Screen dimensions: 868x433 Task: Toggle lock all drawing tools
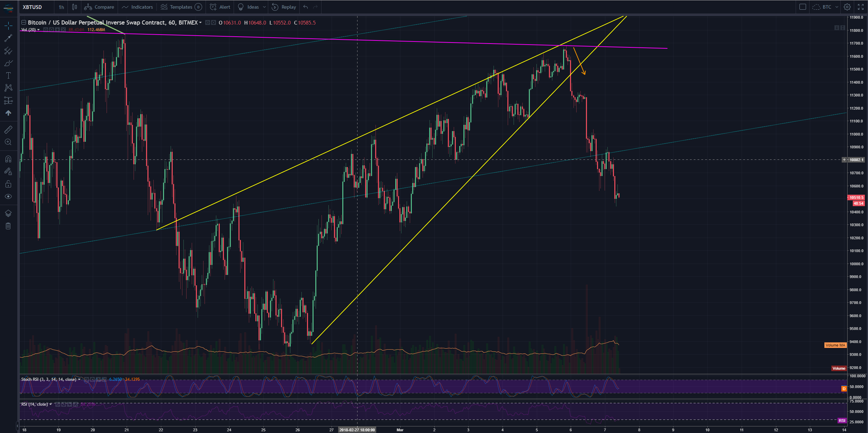pyautogui.click(x=8, y=184)
